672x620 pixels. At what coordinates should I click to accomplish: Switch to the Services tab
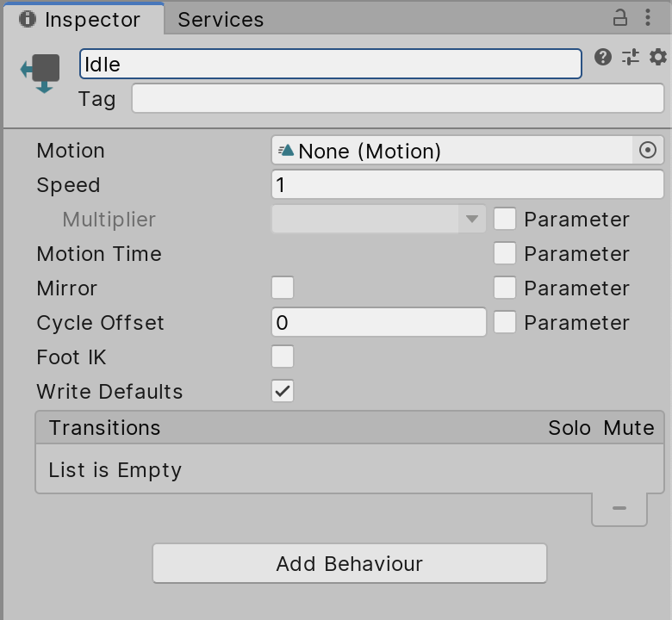pyautogui.click(x=221, y=19)
